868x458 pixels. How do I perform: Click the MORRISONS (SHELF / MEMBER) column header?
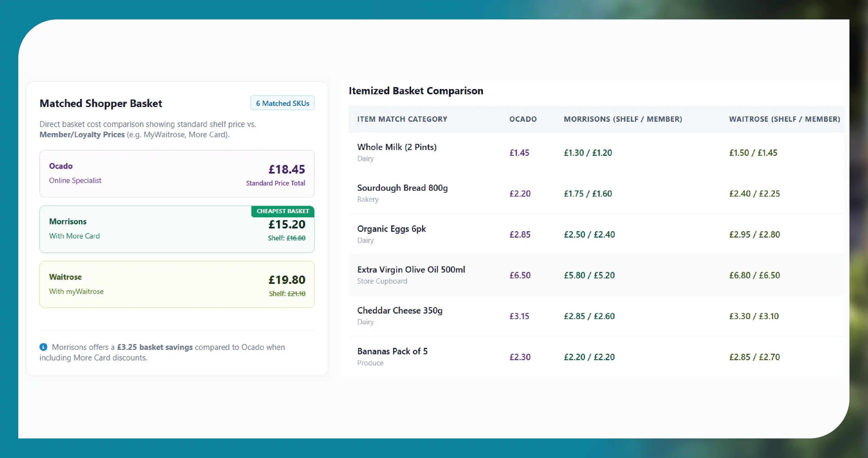(623, 119)
